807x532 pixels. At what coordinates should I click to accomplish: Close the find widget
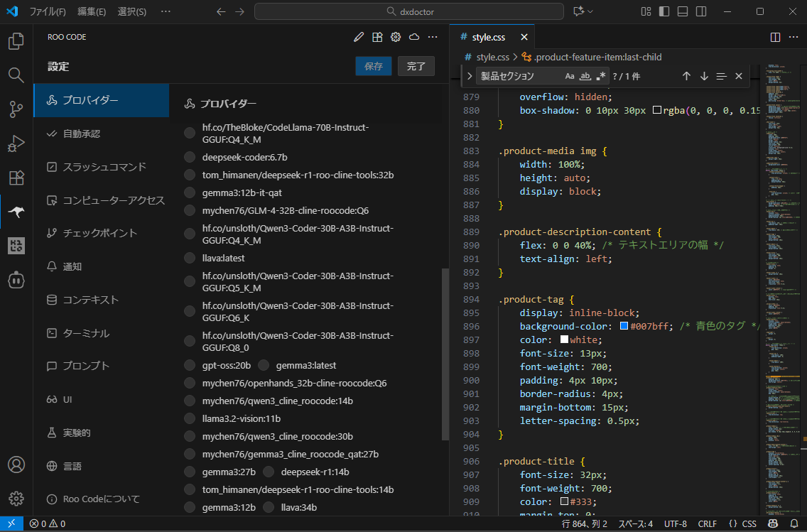click(739, 76)
